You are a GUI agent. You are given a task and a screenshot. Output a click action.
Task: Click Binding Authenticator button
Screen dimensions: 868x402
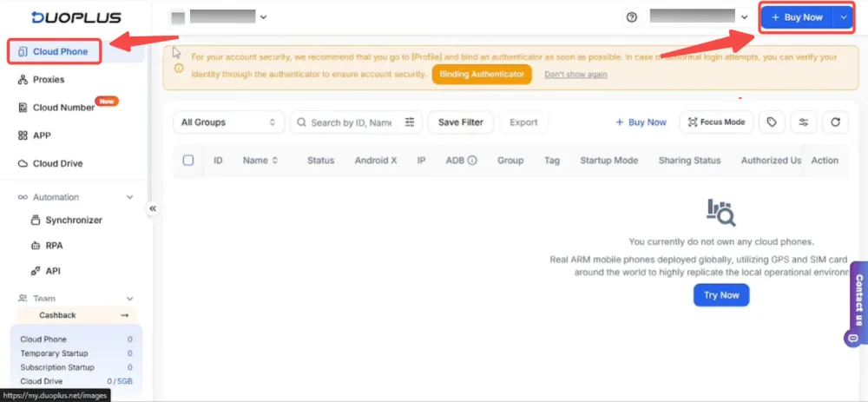pyautogui.click(x=482, y=74)
